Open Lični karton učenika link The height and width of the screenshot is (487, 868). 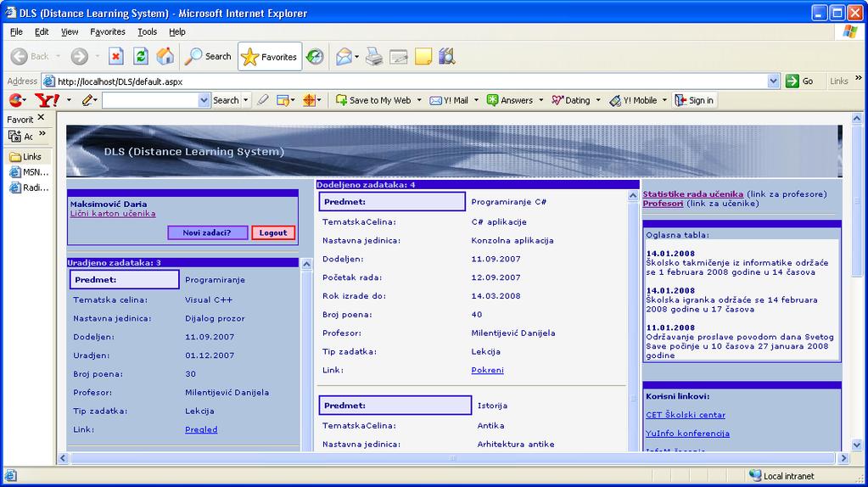coord(113,214)
